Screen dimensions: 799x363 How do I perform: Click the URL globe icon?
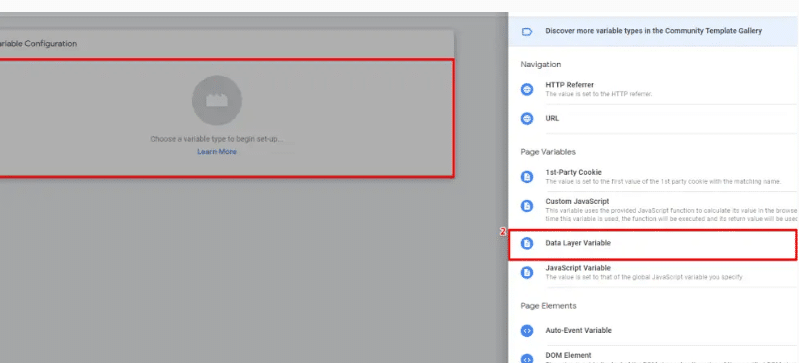527,119
